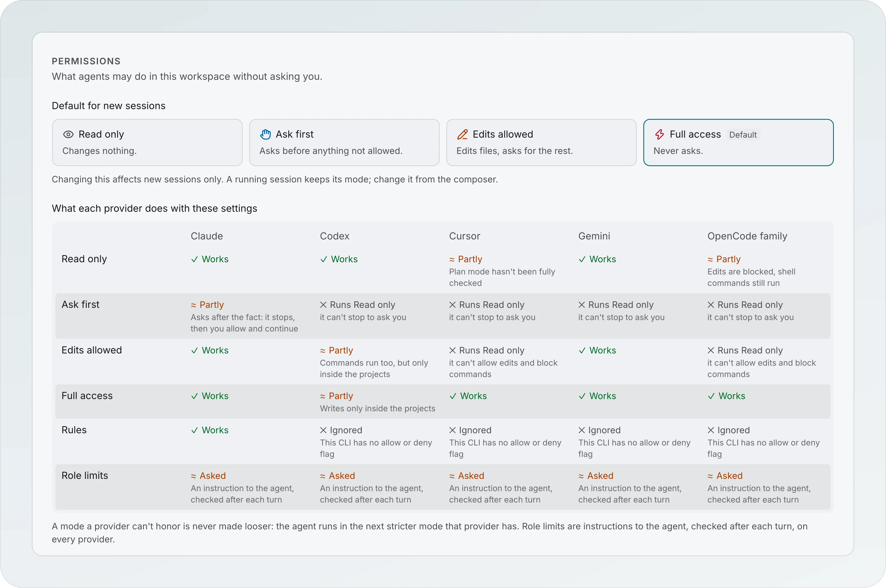This screenshot has height=588, width=886.
Task: Select the Ask first default mode card
Action: click(x=344, y=143)
